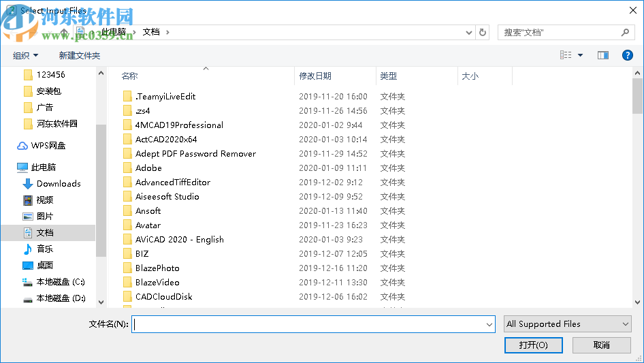Select the BlazePhoto folder
This screenshot has width=644, height=363.
pos(152,268)
